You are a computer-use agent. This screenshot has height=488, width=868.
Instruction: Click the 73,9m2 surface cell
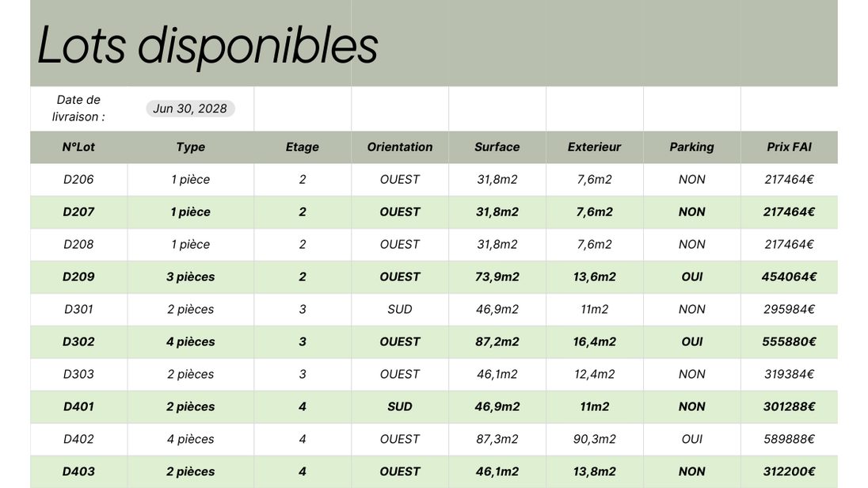click(x=497, y=277)
